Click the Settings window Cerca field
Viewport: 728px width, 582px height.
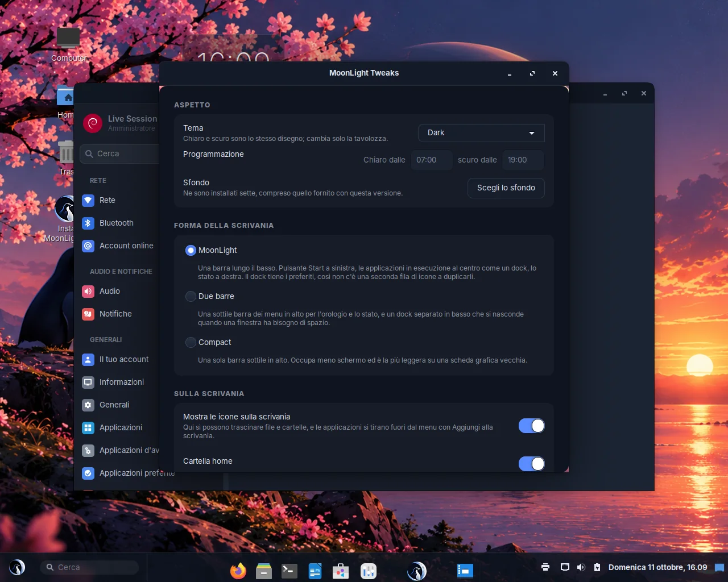pyautogui.click(x=121, y=154)
